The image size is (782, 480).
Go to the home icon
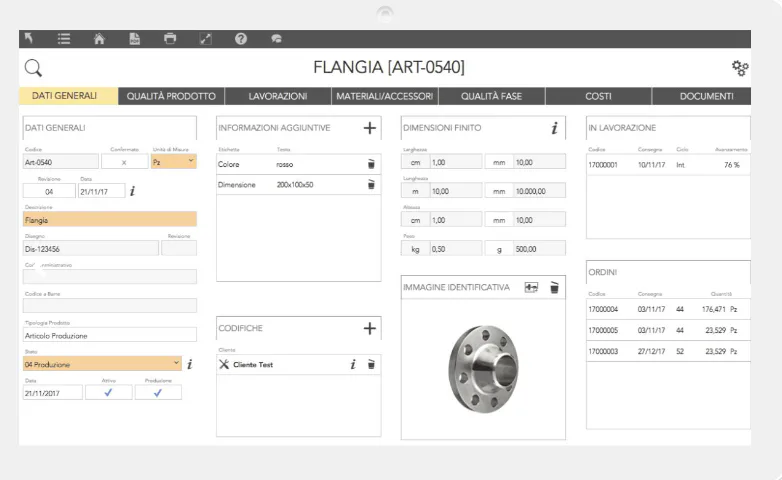(99, 39)
